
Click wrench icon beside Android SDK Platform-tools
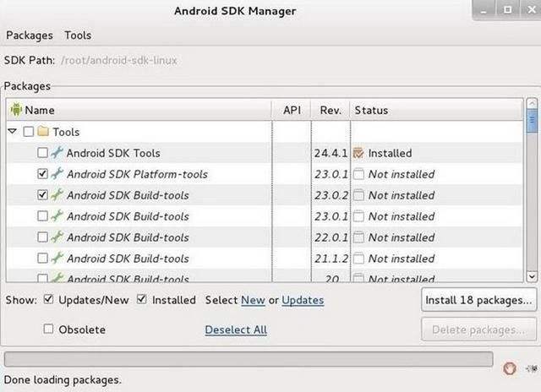pos(57,174)
